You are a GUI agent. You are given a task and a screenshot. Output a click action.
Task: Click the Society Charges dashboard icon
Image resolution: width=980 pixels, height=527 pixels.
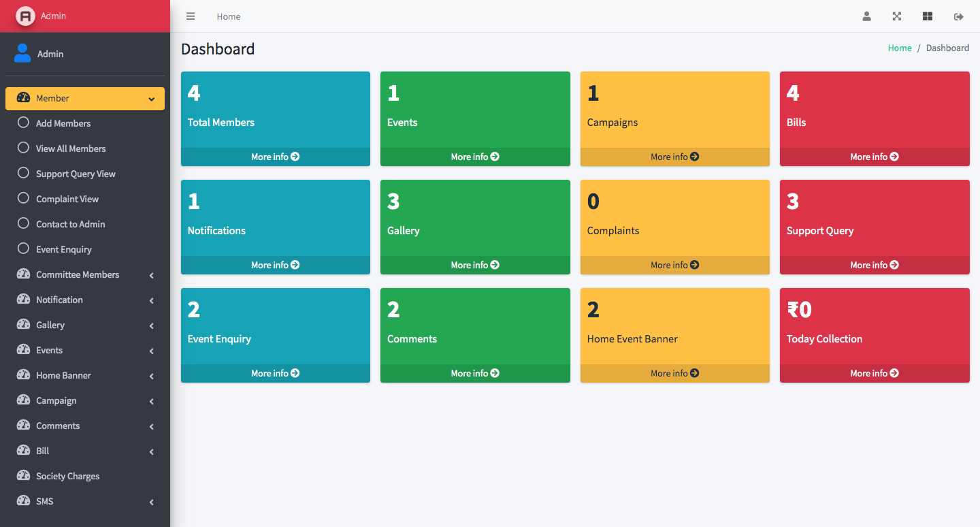[x=24, y=476]
